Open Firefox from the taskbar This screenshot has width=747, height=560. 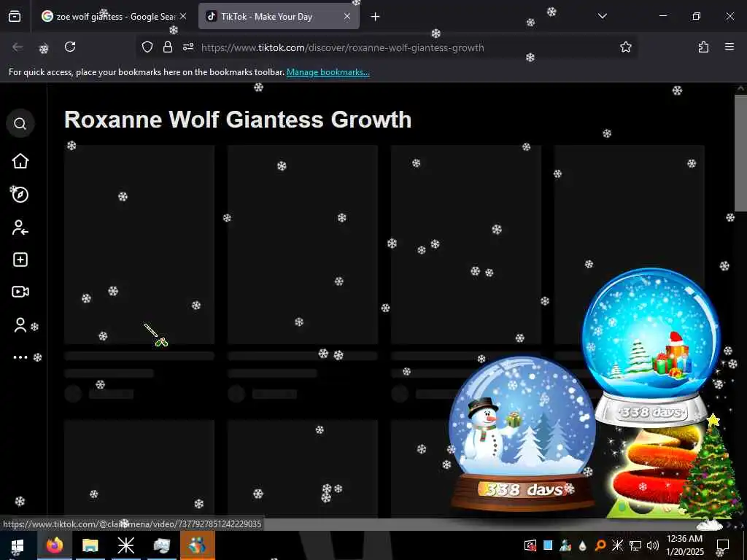click(x=54, y=545)
